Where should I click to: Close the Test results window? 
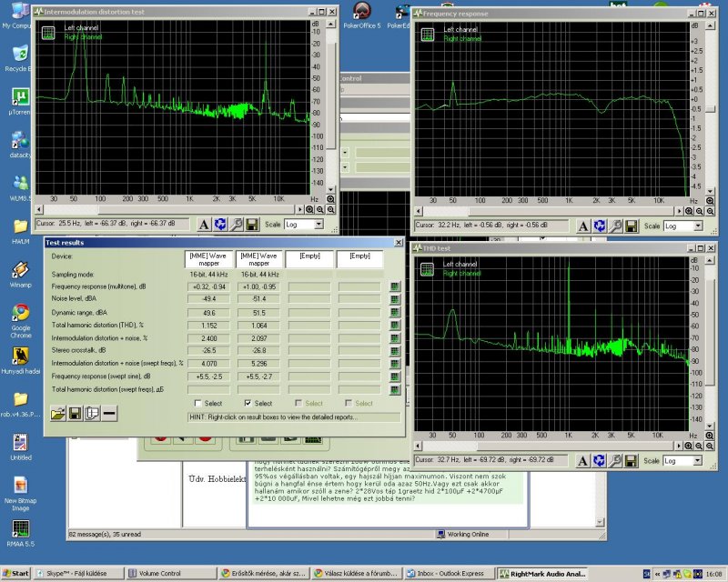point(399,242)
